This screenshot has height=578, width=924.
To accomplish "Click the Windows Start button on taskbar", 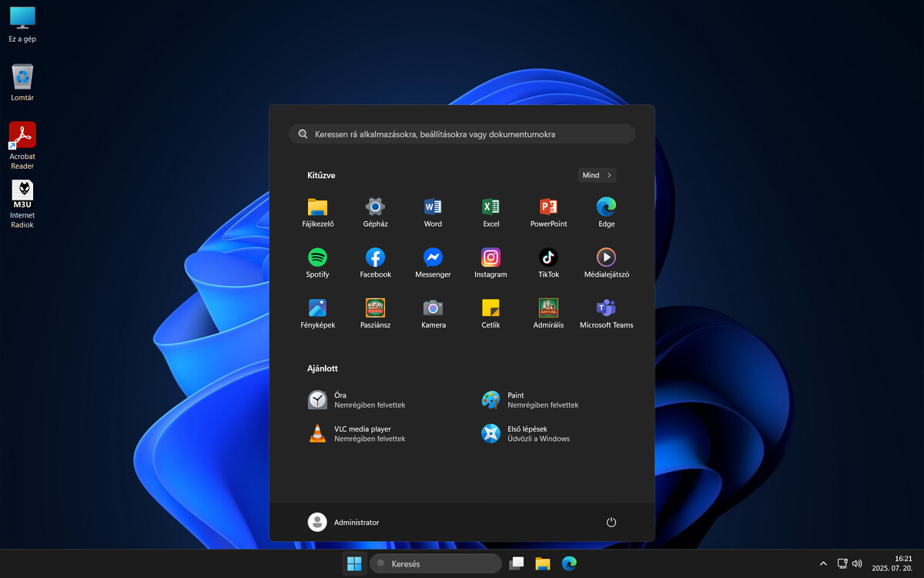I will [x=354, y=563].
